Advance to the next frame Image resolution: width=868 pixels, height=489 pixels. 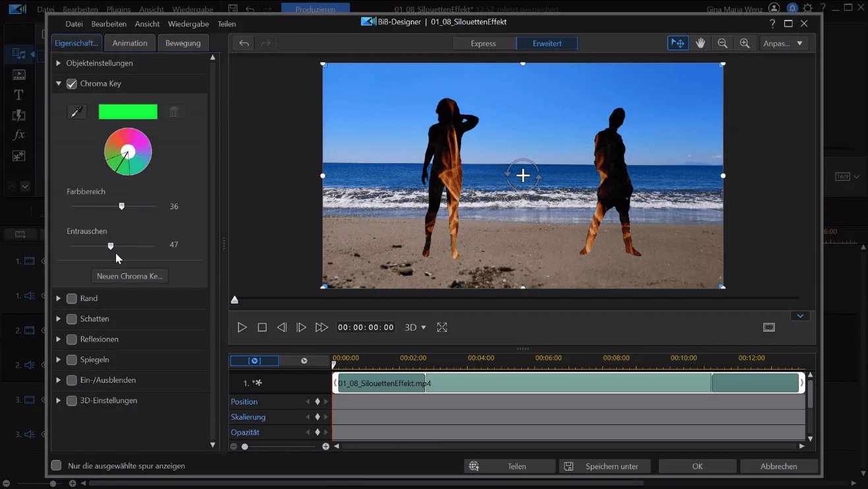click(301, 327)
